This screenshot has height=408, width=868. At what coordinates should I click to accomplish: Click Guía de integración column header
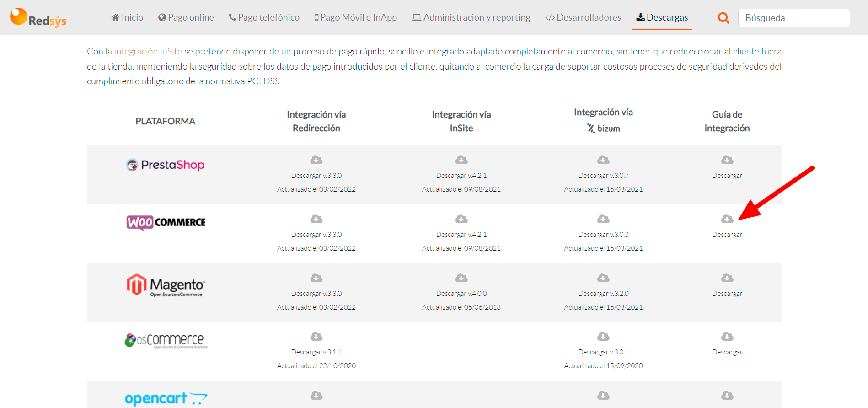click(727, 121)
